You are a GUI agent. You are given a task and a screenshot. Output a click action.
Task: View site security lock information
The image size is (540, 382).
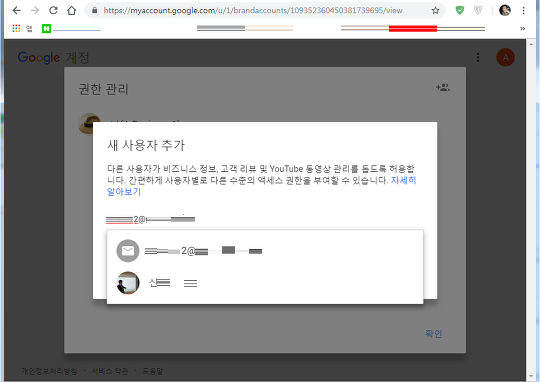coord(95,11)
